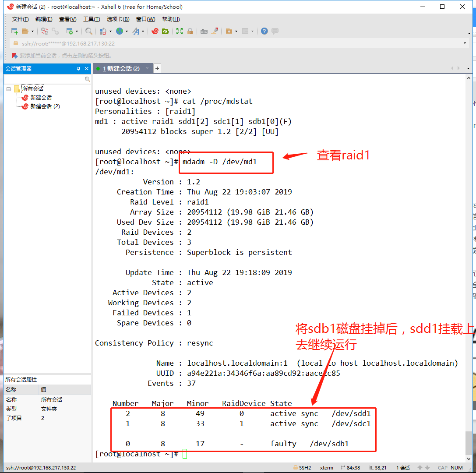476x473 pixels.
Task: Click the Reconnect chain-link toolbar icon
Action: tap(55, 31)
